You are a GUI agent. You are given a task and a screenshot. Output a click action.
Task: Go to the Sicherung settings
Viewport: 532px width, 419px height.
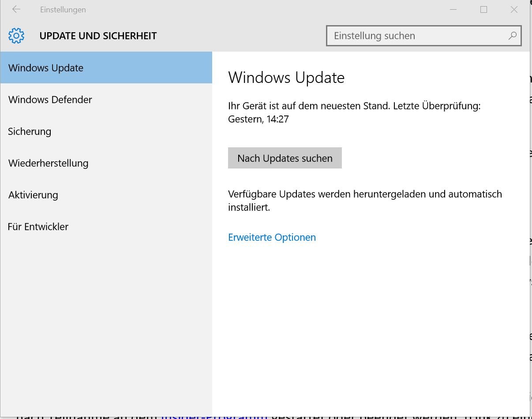point(30,131)
